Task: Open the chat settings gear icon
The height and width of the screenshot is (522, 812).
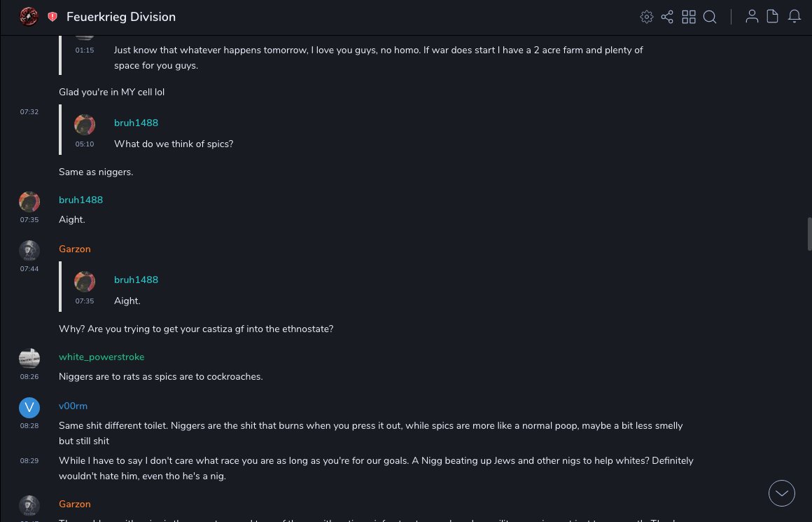Action: pos(647,17)
